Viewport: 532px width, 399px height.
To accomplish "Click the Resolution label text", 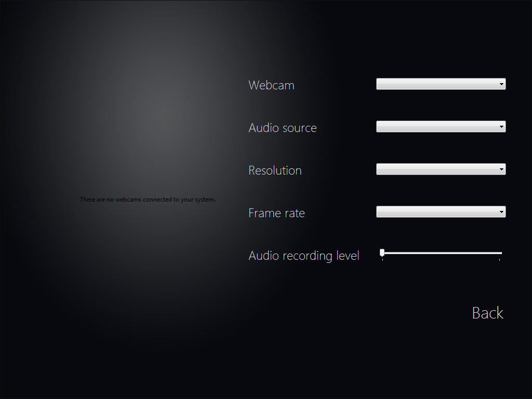I will [x=275, y=170].
